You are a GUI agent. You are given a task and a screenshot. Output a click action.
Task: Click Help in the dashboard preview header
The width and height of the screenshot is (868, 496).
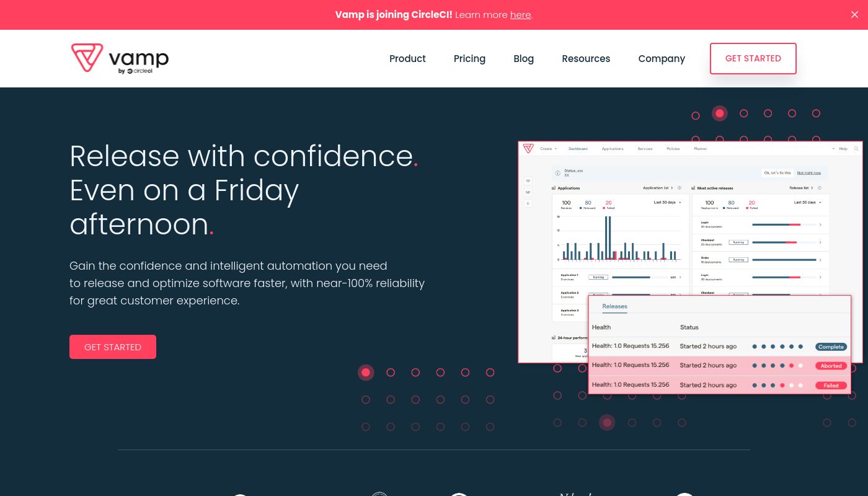tap(843, 149)
